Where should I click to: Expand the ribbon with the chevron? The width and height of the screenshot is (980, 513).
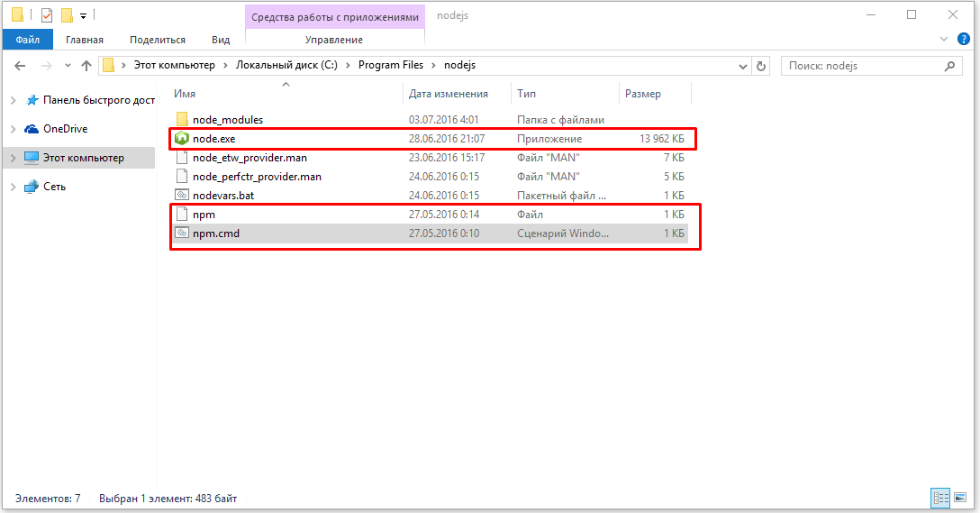coord(944,40)
